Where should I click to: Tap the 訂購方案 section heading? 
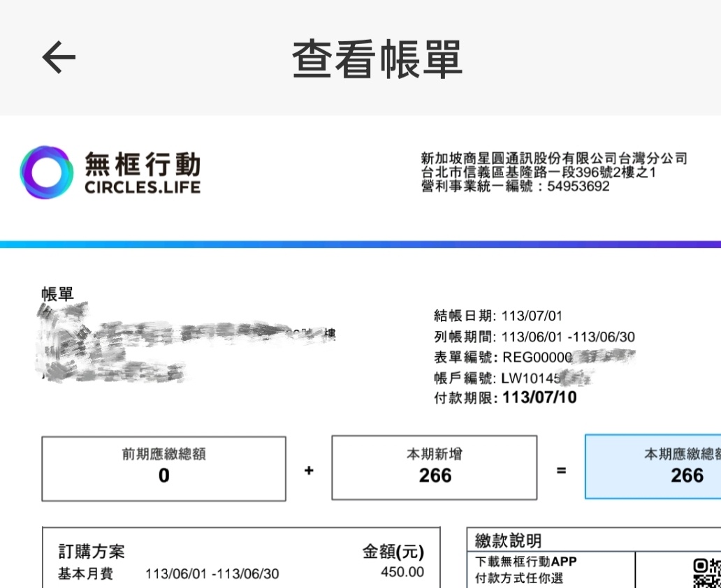[x=92, y=552]
